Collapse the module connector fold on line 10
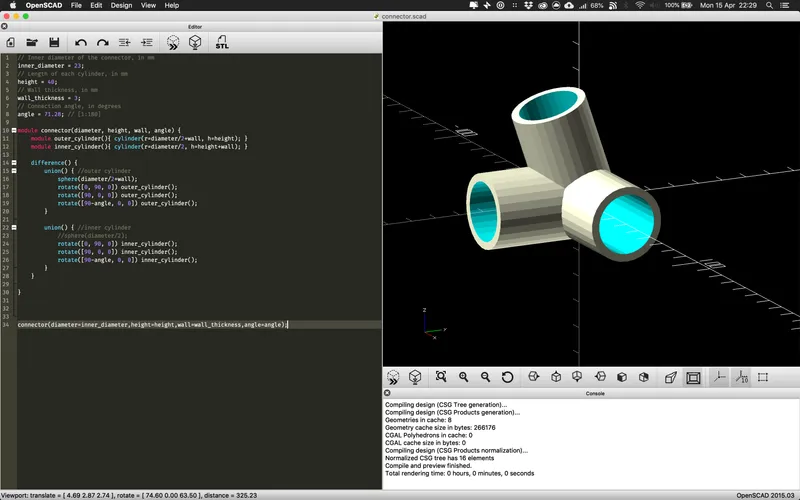The image size is (800, 500). click(14, 130)
